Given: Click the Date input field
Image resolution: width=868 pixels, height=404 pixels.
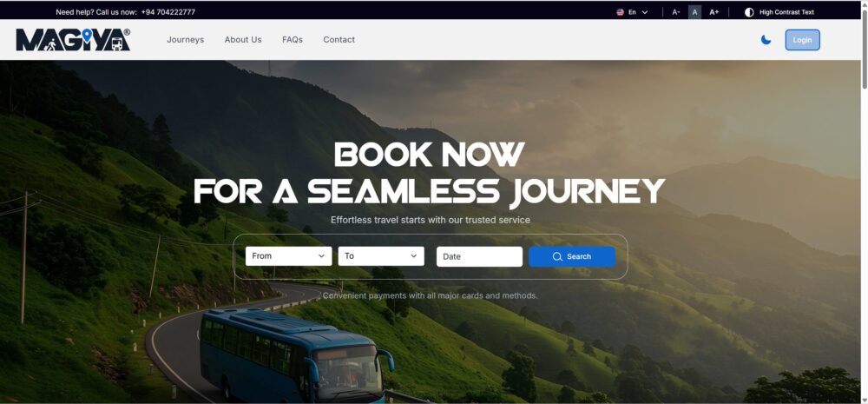Looking at the screenshot, I should [479, 256].
